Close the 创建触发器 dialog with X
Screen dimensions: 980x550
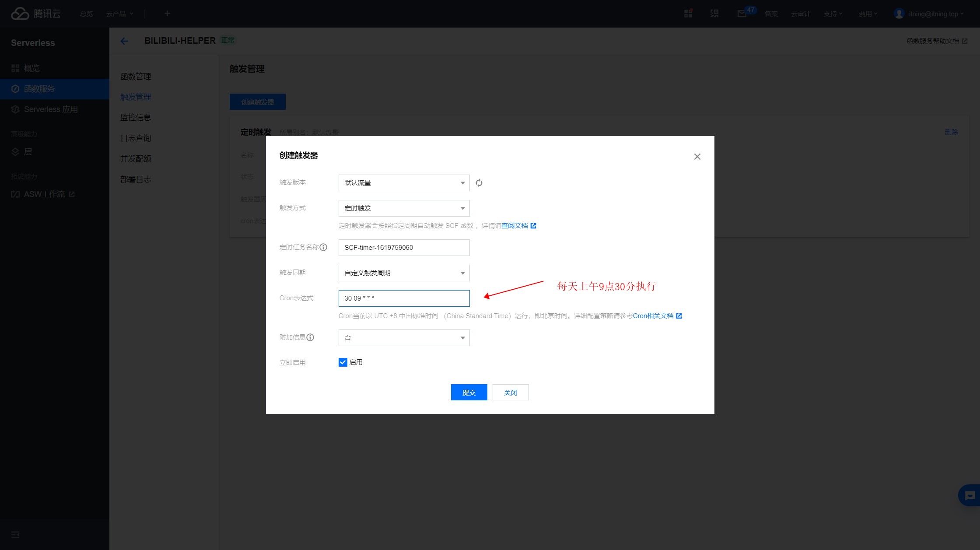coord(697,157)
